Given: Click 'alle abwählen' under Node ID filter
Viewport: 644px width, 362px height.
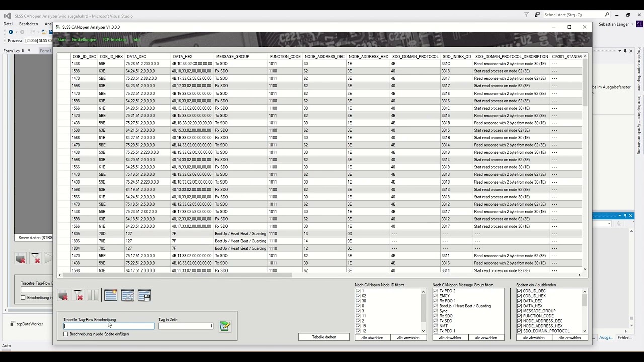Looking at the screenshot, I should point(372,338).
